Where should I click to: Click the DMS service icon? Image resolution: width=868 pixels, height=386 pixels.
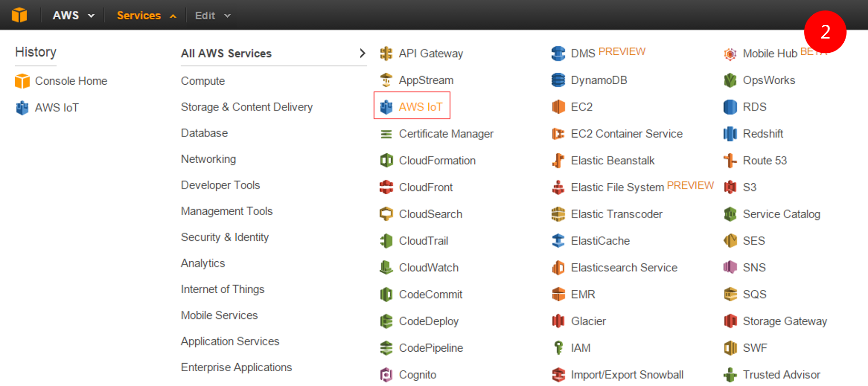click(x=558, y=53)
